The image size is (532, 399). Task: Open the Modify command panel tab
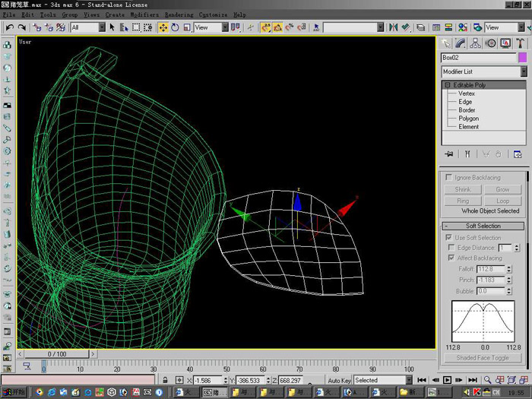coord(461,43)
